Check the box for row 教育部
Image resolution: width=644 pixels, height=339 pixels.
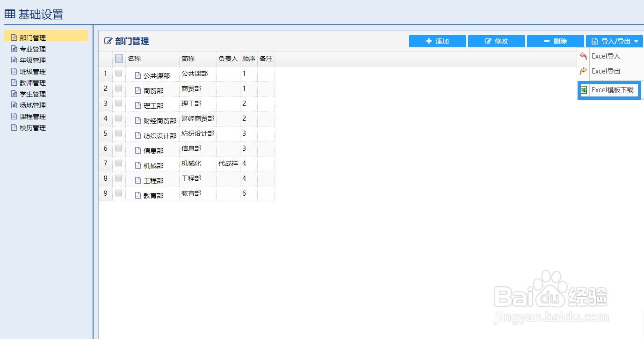119,193
